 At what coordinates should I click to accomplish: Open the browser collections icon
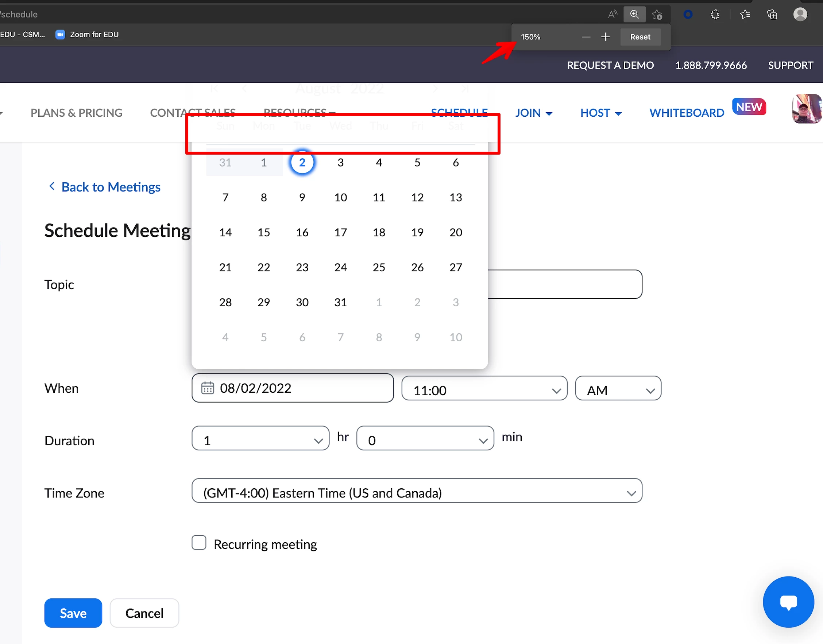pyautogui.click(x=772, y=14)
